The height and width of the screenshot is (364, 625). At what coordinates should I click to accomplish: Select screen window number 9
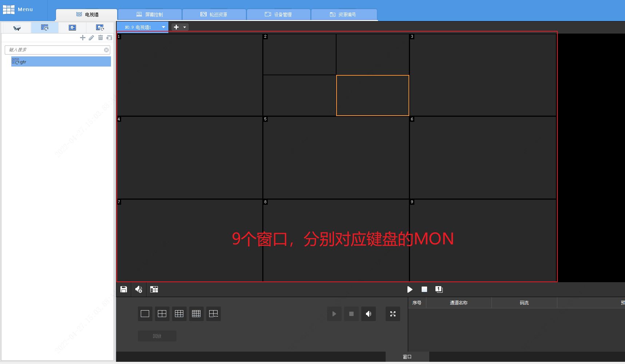(483, 240)
